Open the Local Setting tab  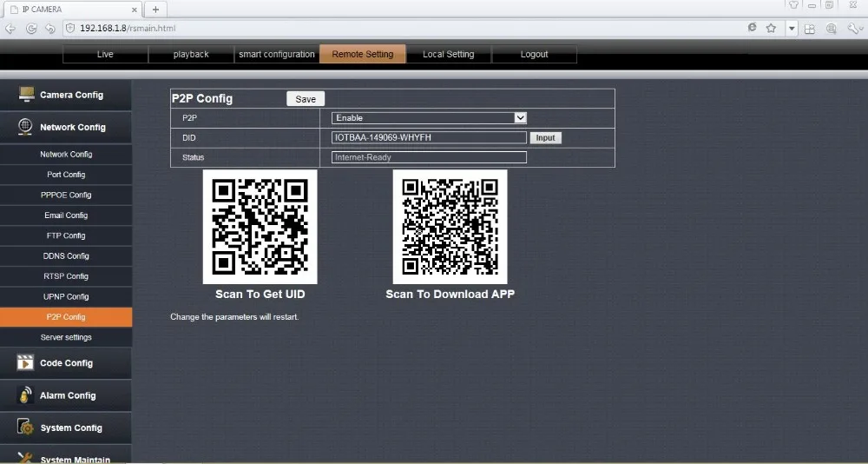tap(449, 55)
